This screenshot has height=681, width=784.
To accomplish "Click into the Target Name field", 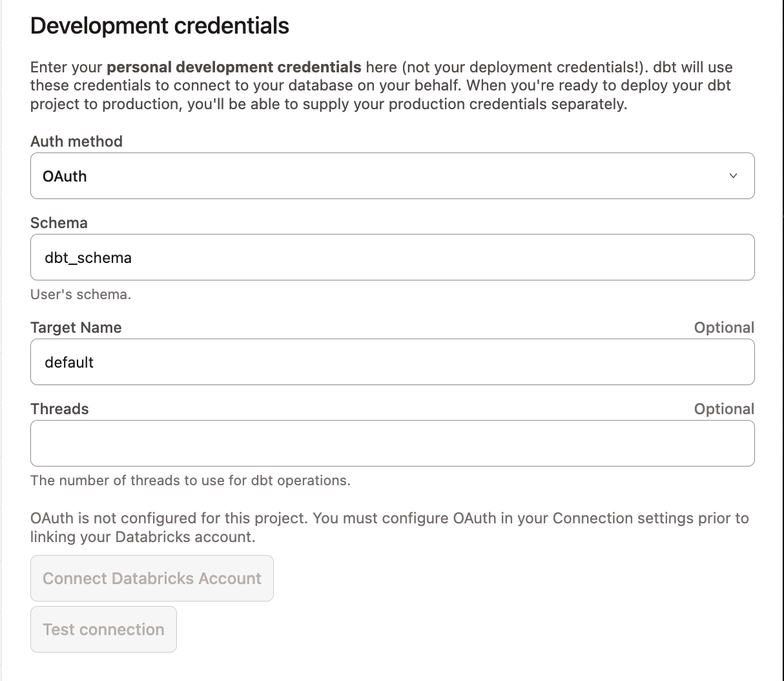I will click(392, 362).
